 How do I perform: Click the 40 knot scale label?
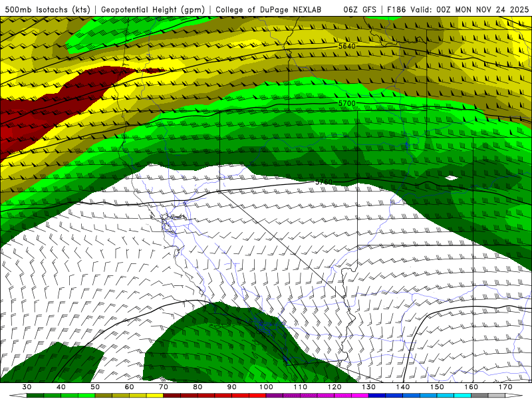pos(61,387)
